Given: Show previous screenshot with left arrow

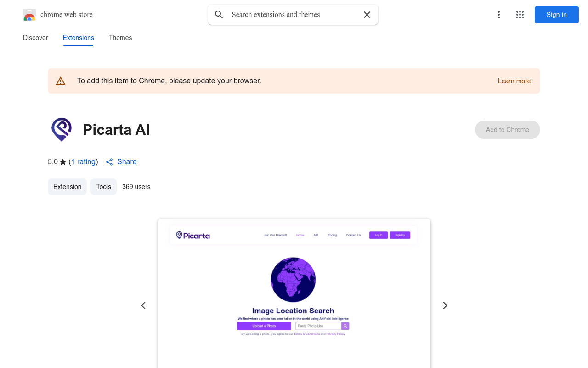Looking at the screenshot, I should [x=143, y=305].
